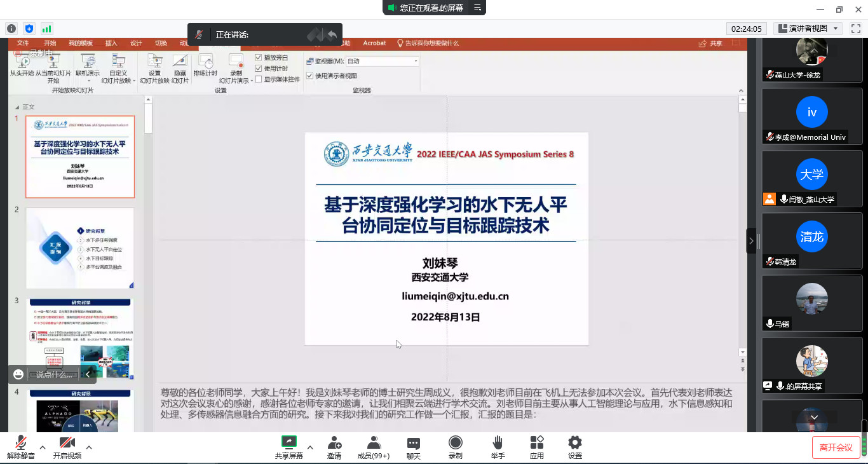Open the 应用 apps menu

point(537,446)
